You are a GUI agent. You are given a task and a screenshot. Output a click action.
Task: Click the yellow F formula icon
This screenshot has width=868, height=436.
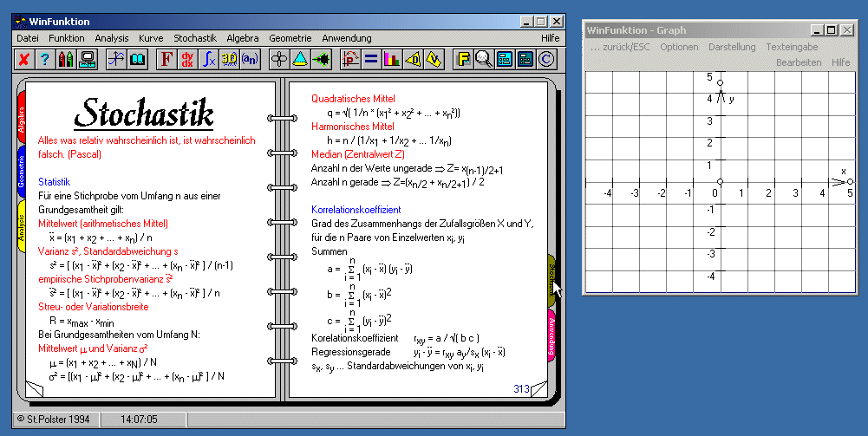463,59
